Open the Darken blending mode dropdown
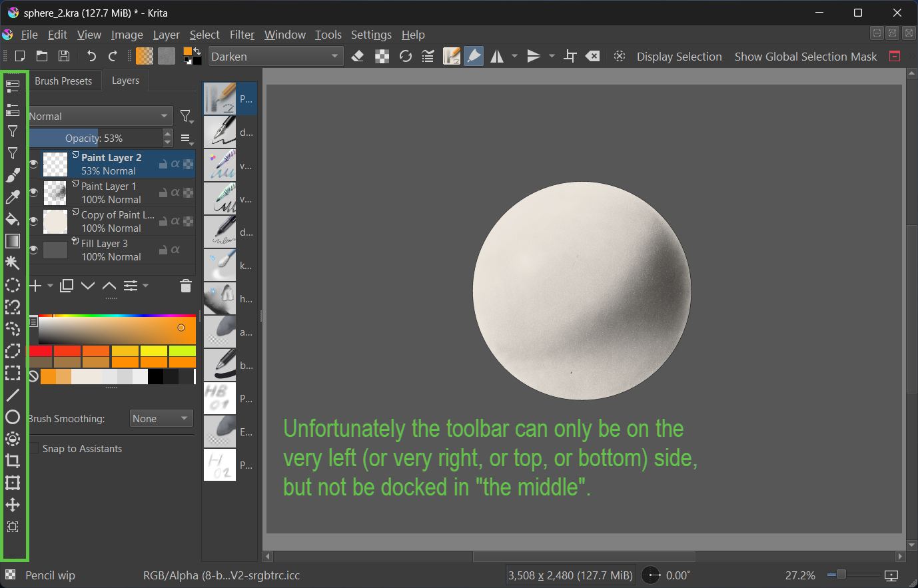Image resolution: width=918 pixels, height=588 pixels. 276,57
